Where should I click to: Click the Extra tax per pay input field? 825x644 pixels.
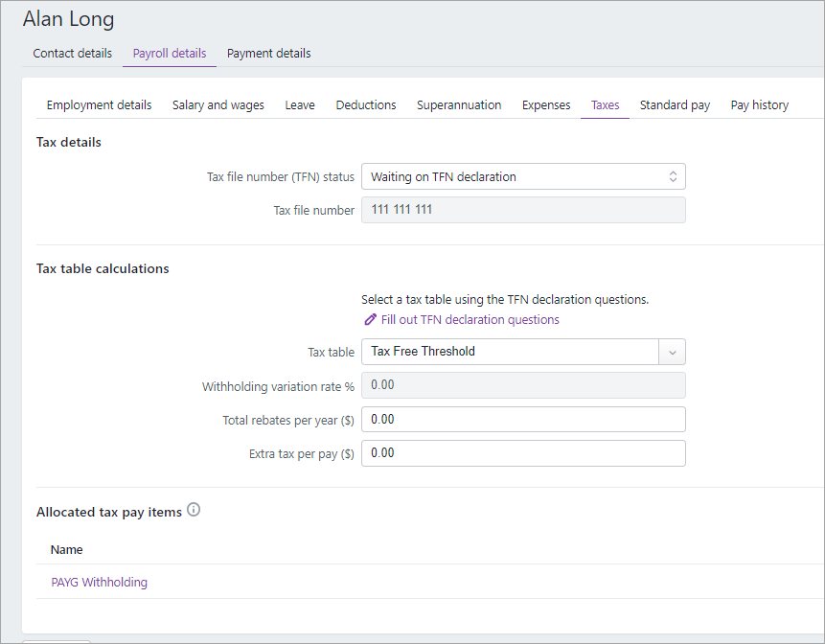(523, 452)
